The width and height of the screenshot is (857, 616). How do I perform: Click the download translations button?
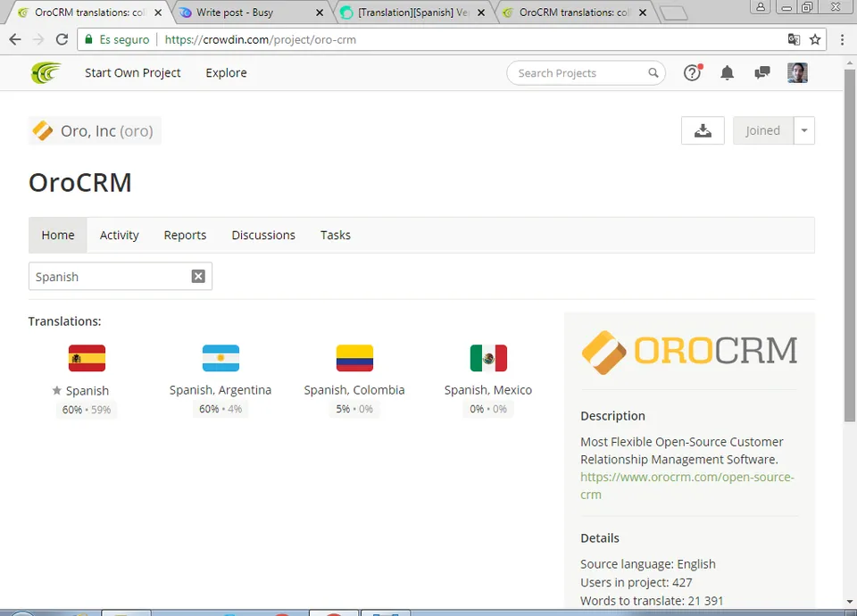click(x=703, y=130)
